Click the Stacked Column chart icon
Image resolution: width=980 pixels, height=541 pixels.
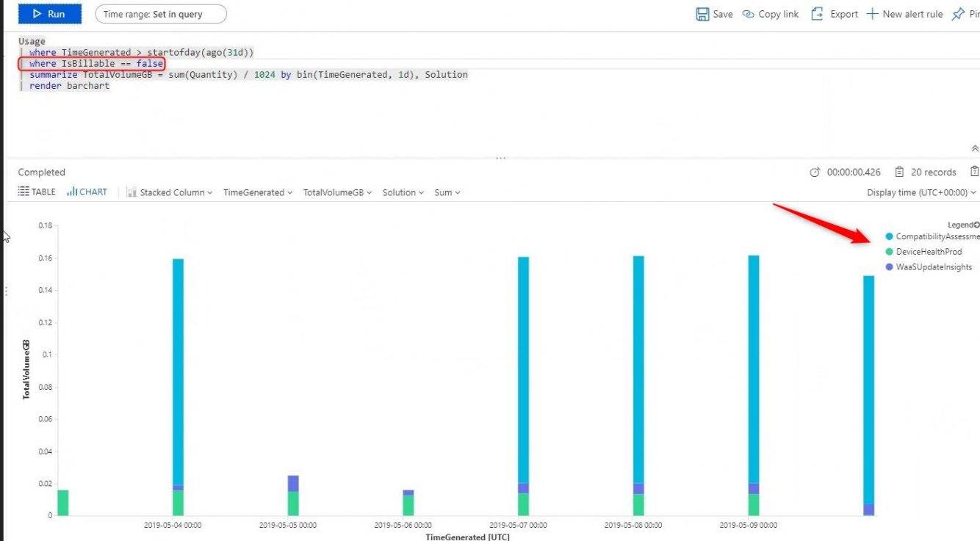[x=131, y=192]
